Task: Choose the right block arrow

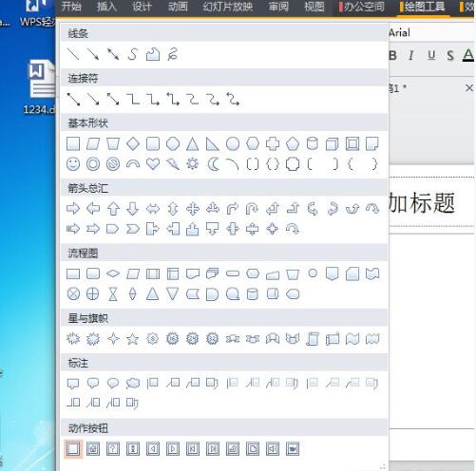Action: (73, 209)
